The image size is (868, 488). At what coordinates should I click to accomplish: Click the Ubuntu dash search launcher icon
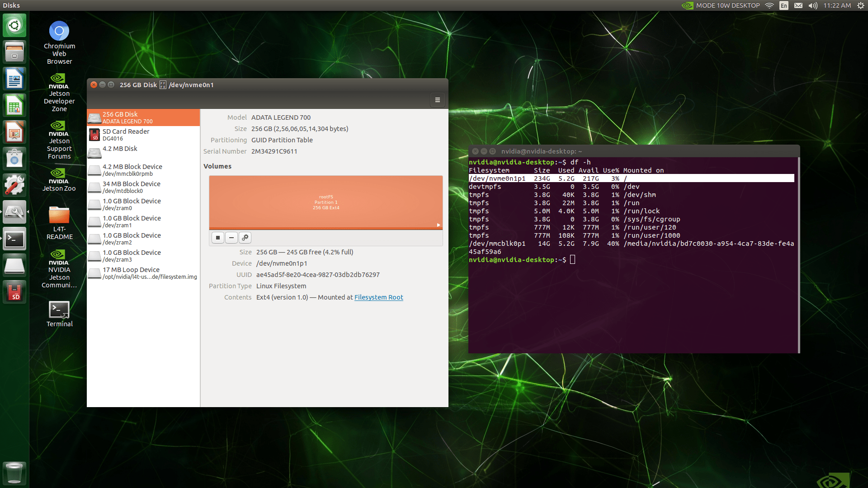click(14, 25)
